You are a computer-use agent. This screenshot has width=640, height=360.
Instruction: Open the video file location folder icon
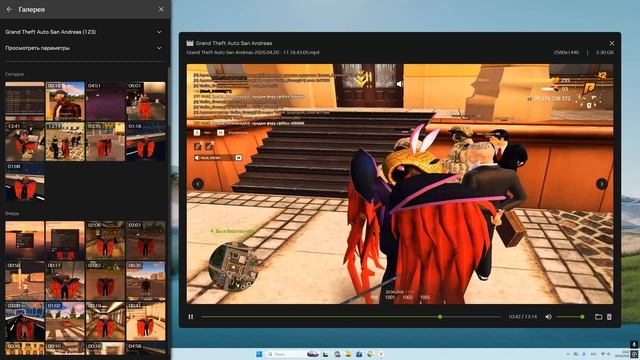[x=598, y=317]
